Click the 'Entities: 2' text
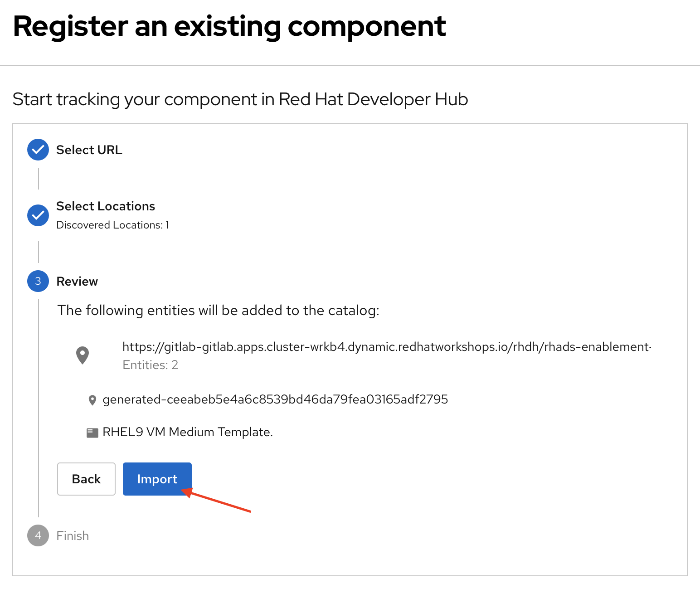This screenshot has width=700, height=613. click(150, 365)
